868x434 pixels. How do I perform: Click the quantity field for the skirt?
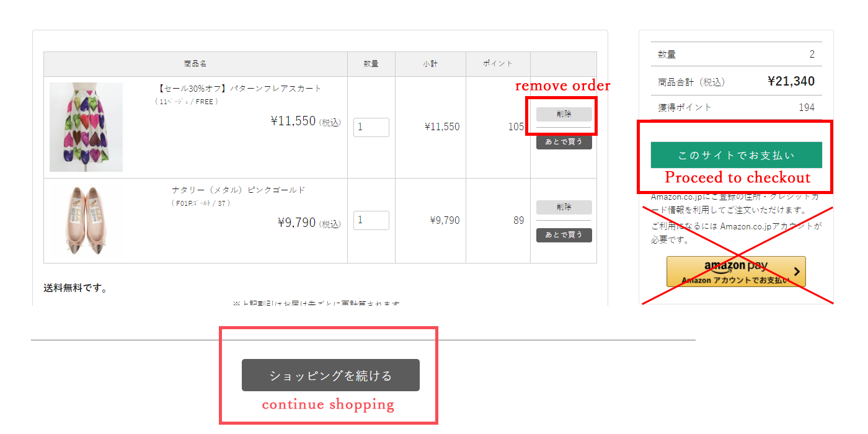pyautogui.click(x=371, y=127)
